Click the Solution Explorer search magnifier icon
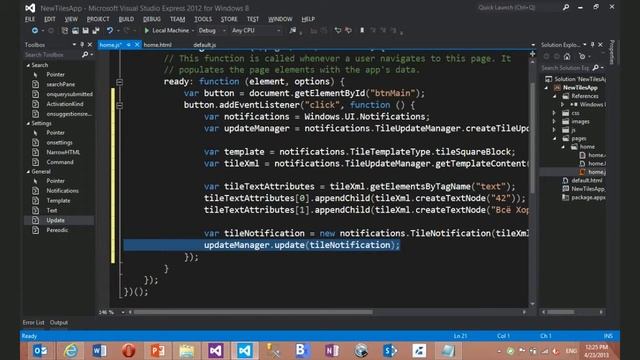Image resolution: width=640 pixels, height=360 pixels. (596, 68)
